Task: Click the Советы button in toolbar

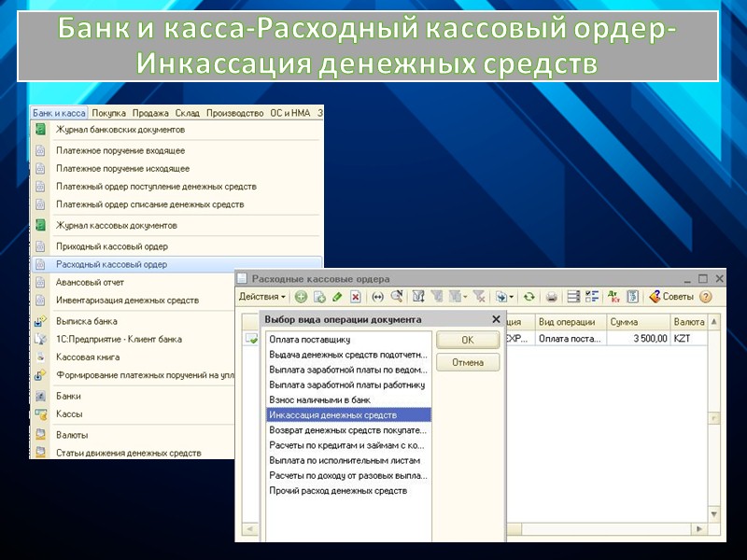Action: (671, 297)
